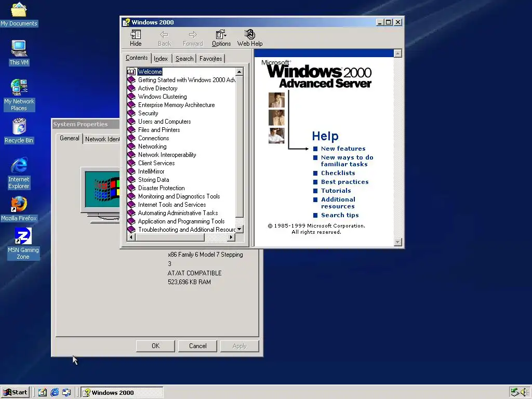
Task: Click the first quick launch icon beside Start
Action: click(x=43, y=392)
